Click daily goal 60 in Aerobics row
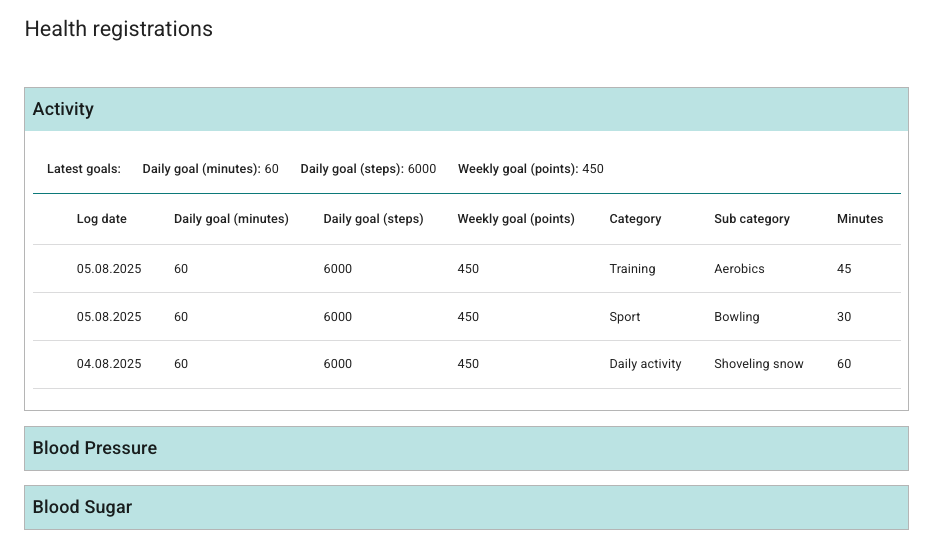Screen dimensions: 925x542 point(181,269)
